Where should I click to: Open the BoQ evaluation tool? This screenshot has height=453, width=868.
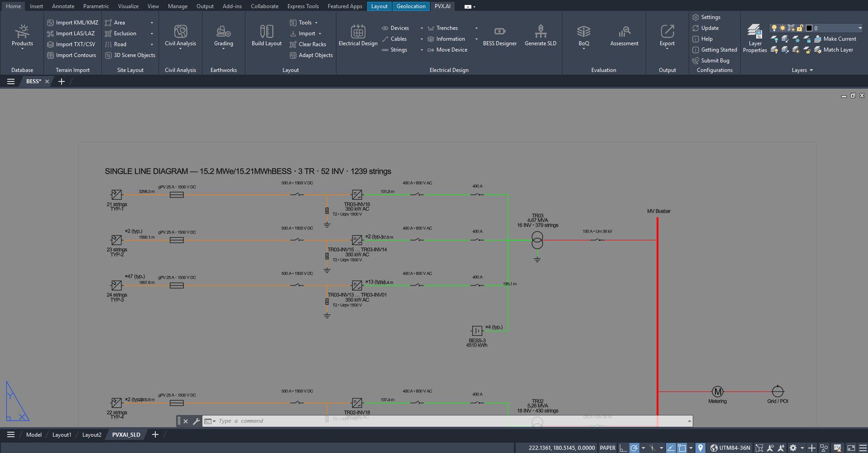[x=584, y=36]
